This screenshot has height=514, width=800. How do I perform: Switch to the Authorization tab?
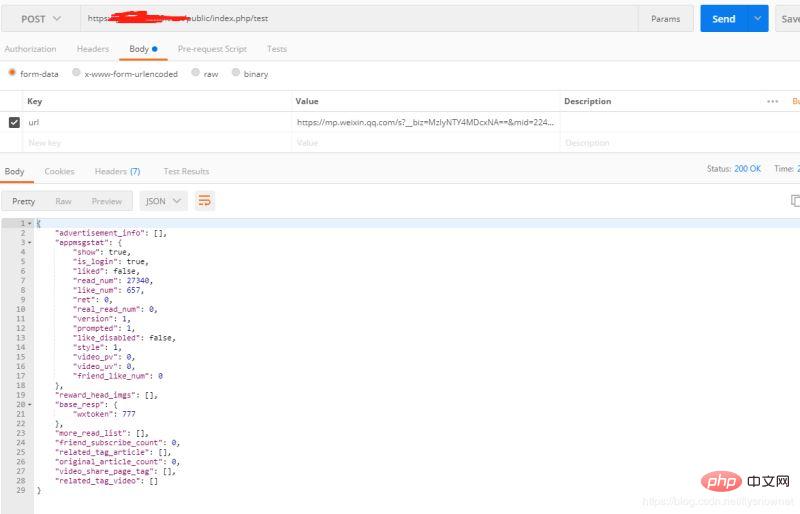click(31, 49)
